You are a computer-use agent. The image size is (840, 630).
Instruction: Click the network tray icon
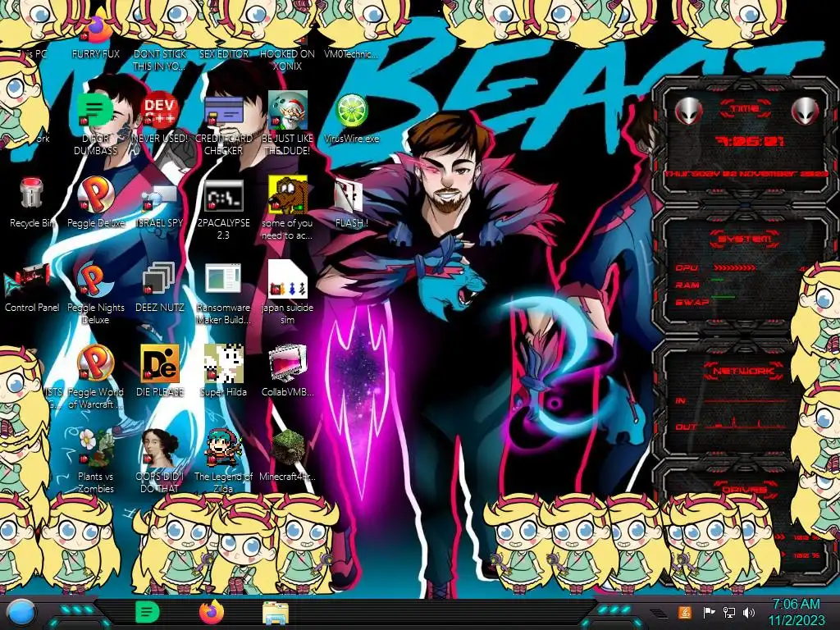(728, 612)
